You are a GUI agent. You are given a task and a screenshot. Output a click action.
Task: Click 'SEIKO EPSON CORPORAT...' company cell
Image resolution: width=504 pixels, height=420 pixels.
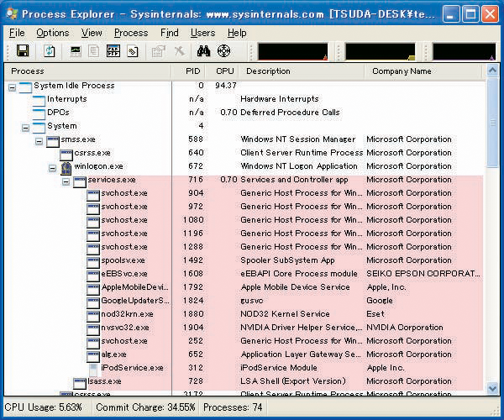pos(423,274)
